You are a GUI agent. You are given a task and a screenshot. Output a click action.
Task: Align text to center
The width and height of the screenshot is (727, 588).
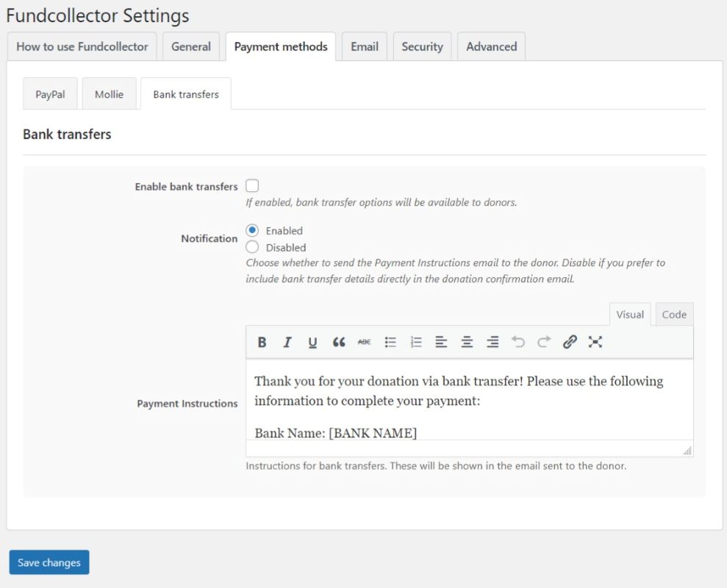468,342
